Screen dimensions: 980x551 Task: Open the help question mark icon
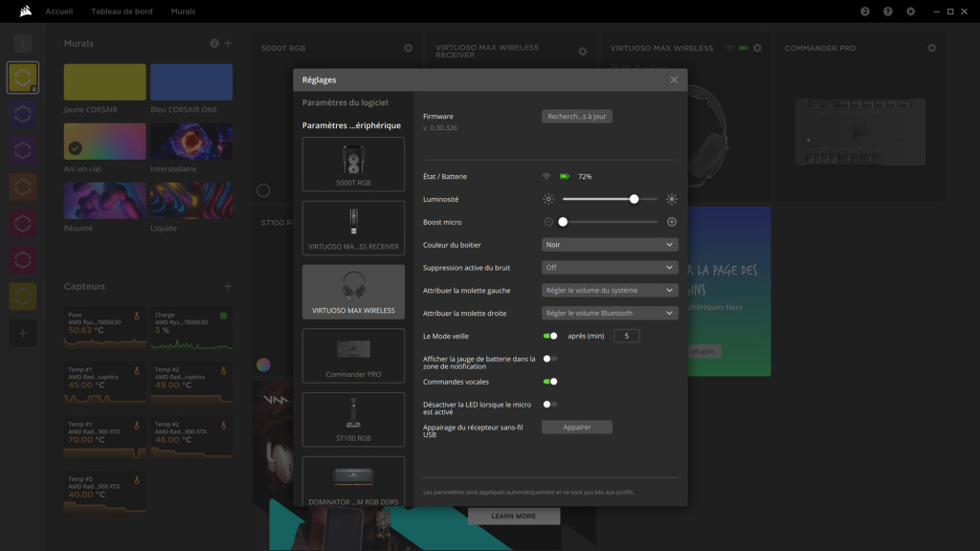tap(887, 11)
